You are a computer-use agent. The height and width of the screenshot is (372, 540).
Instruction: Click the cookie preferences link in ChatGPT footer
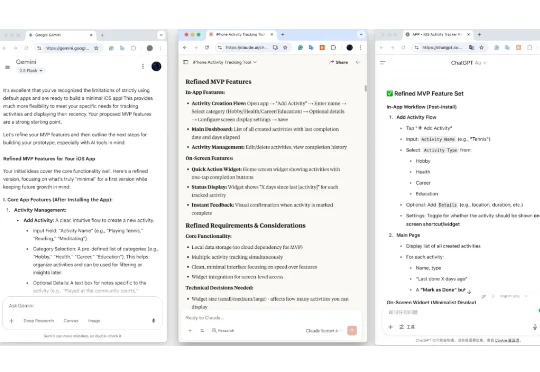(507, 340)
